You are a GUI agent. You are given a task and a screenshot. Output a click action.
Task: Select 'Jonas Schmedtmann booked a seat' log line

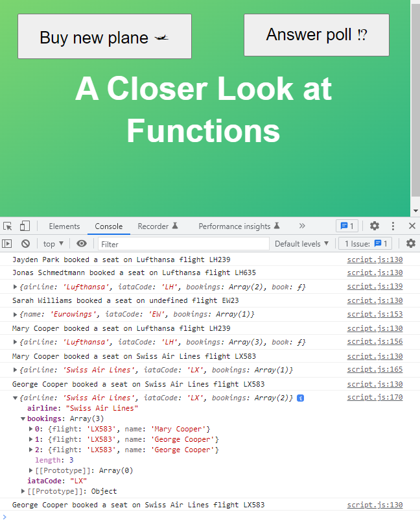click(x=134, y=273)
